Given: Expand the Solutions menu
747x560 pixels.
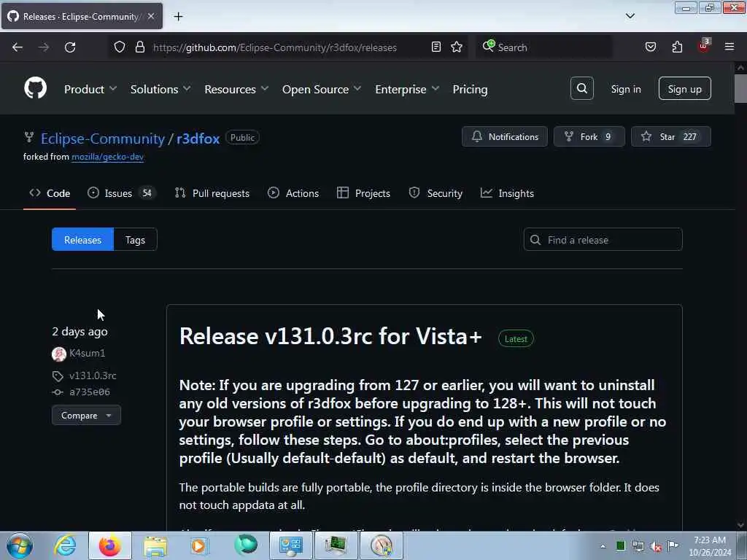Looking at the screenshot, I should [x=160, y=89].
